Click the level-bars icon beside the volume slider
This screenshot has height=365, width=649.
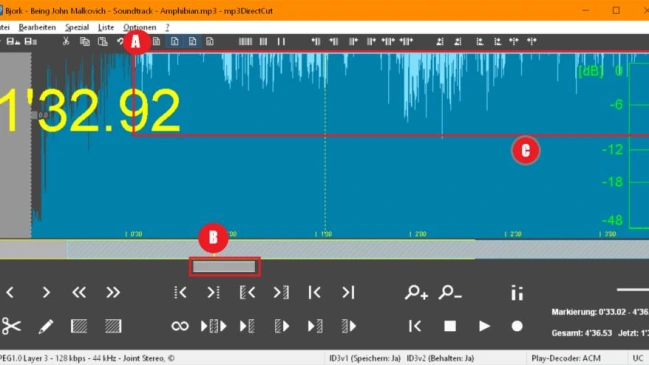click(517, 293)
